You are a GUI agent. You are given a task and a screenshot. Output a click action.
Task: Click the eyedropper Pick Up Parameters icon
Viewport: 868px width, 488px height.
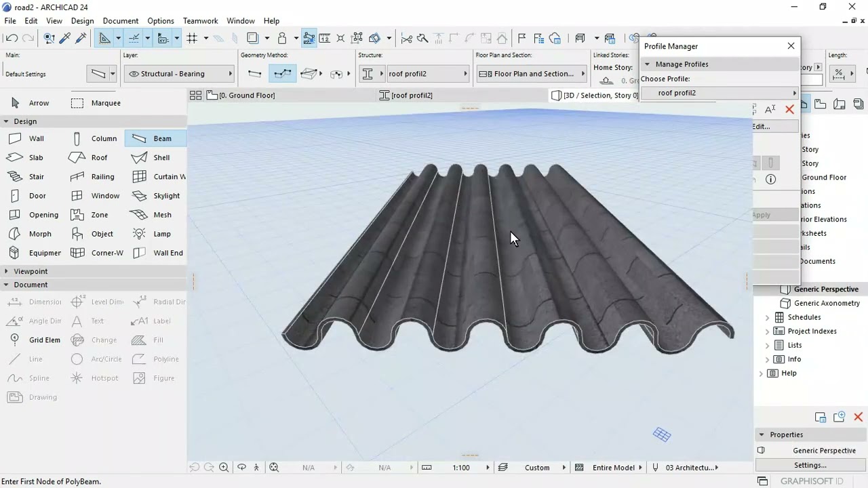pyautogui.click(x=65, y=38)
